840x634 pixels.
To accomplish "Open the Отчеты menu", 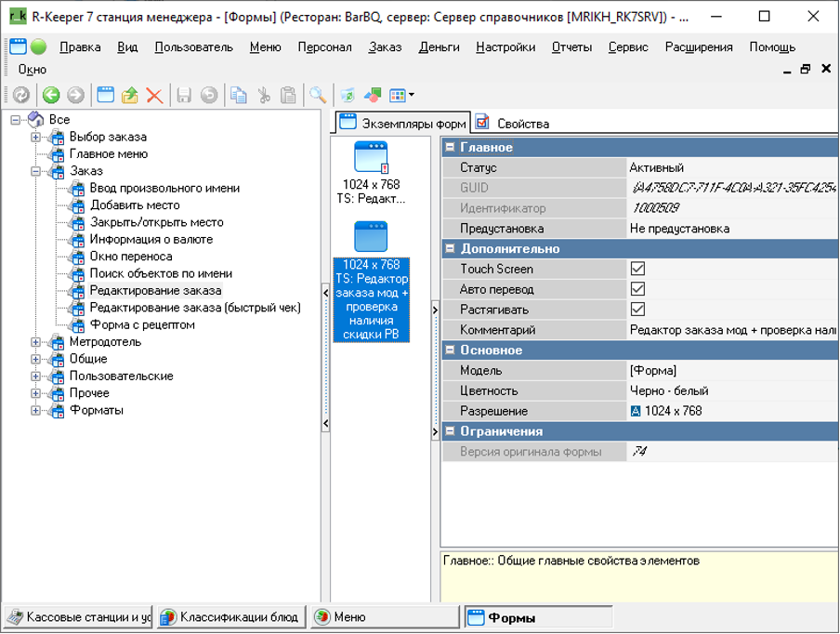I will pos(571,47).
